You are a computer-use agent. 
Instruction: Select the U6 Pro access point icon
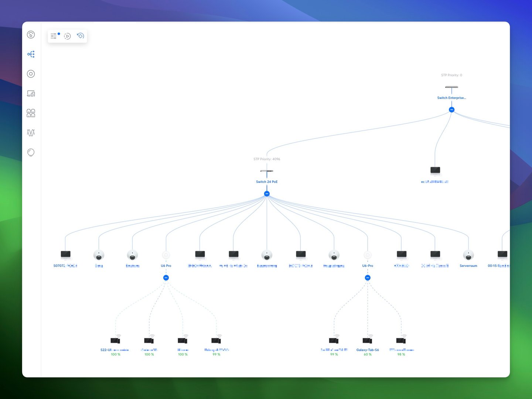click(166, 255)
